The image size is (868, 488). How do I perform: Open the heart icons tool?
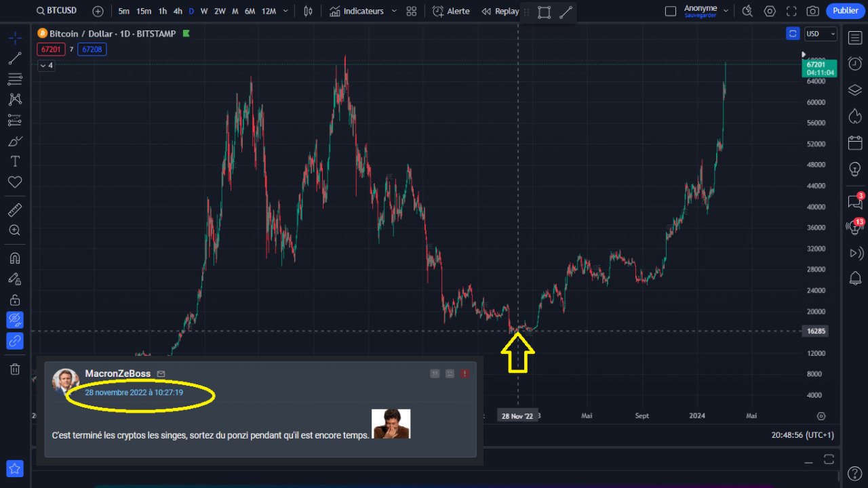pos(15,182)
